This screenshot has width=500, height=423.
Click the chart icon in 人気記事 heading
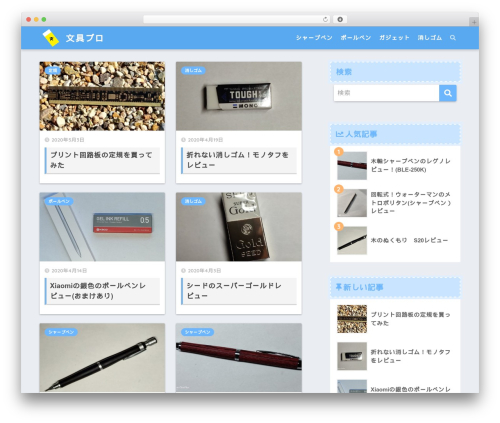[339, 134]
